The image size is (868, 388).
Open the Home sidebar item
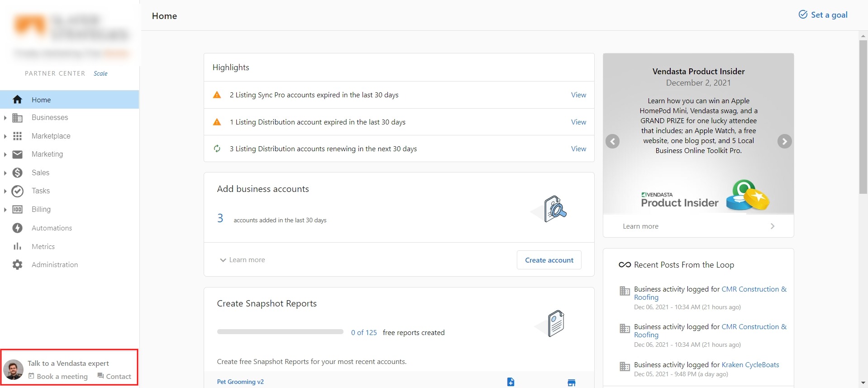pyautogui.click(x=69, y=100)
